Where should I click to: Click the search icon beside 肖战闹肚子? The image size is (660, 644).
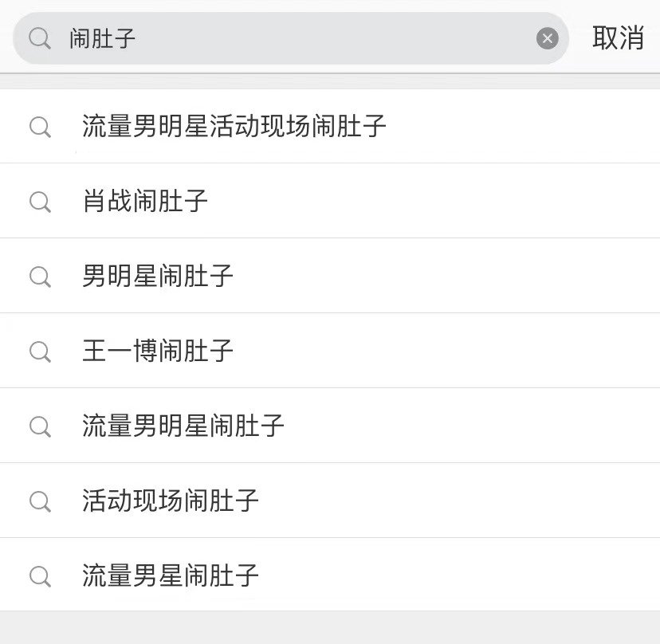(41, 202)
